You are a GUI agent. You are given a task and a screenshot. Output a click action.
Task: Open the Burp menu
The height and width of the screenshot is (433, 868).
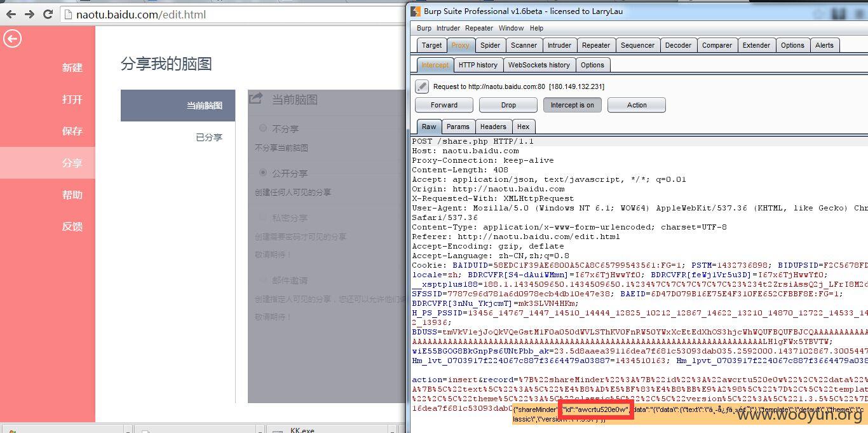point(424,28)
